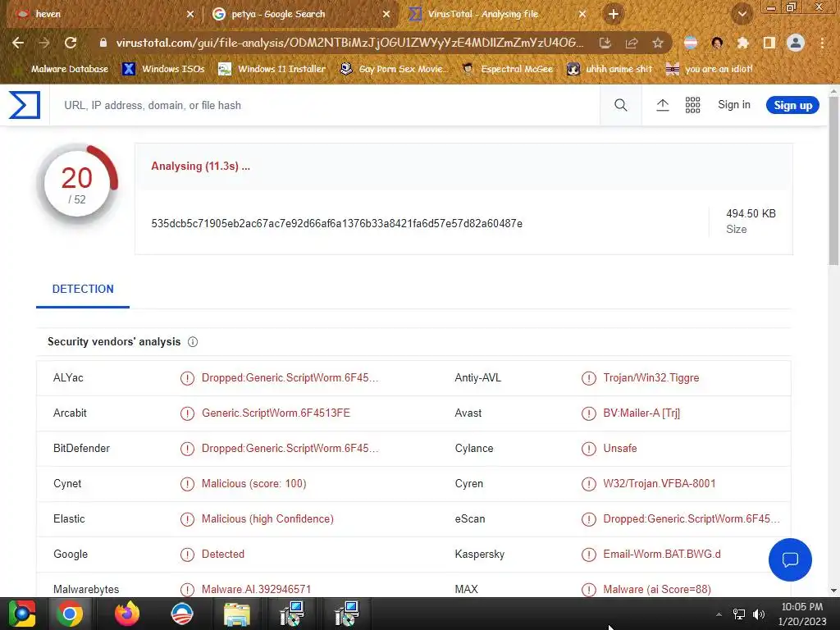Toggle the browser side panel icon
The height and width of the screenshot is (630, 840).
769,43
